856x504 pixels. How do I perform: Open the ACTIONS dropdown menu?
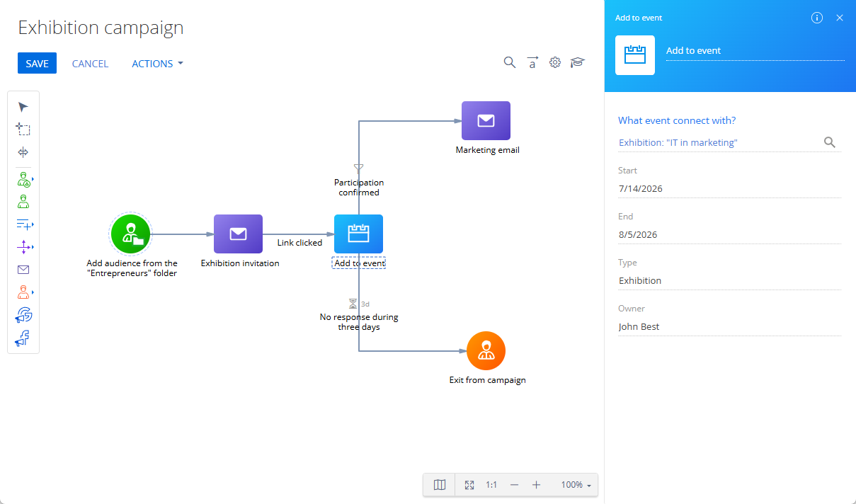pyautogui.click(x=157, y=64)
